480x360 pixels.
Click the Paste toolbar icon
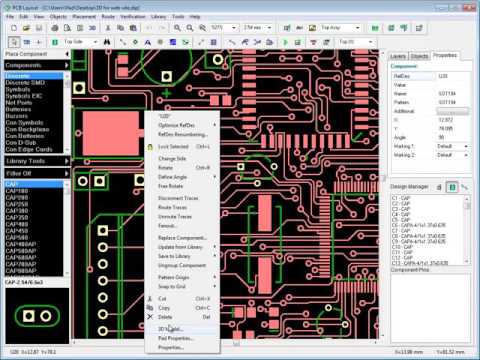point(133,28)
